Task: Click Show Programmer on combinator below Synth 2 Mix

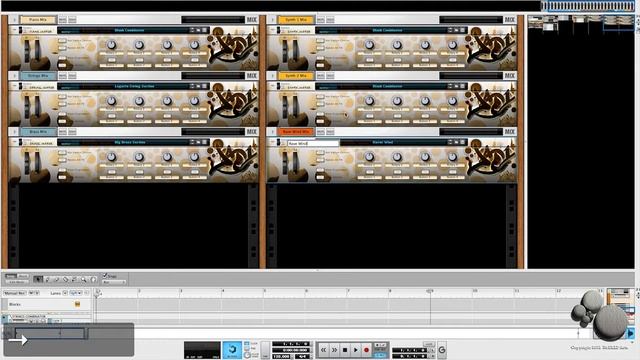Action: (x=320, y=121)
